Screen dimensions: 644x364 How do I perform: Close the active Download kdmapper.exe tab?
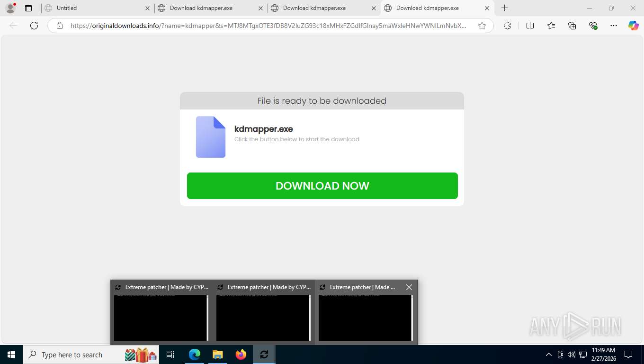tap(487, 8)
